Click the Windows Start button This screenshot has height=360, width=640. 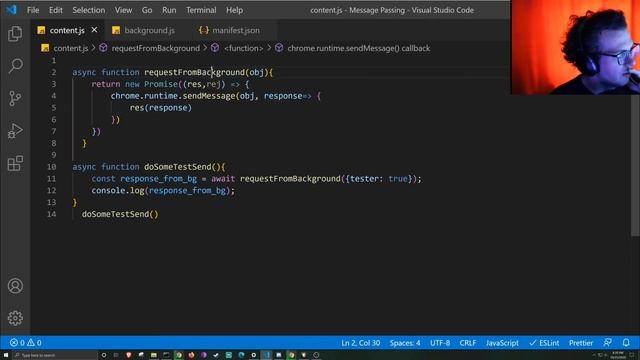pyautogui.click(x=6, y=355)
